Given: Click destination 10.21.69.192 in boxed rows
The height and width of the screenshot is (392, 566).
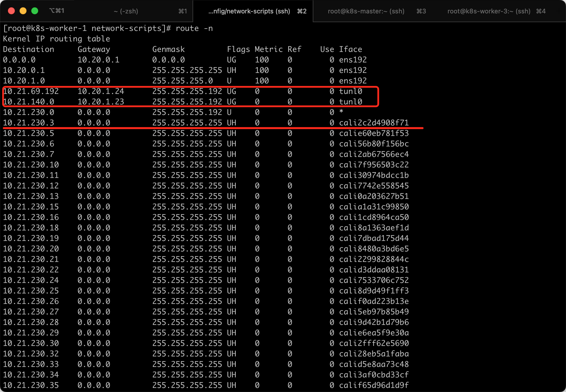Looking at the screenshot, I should coord(31,91).
